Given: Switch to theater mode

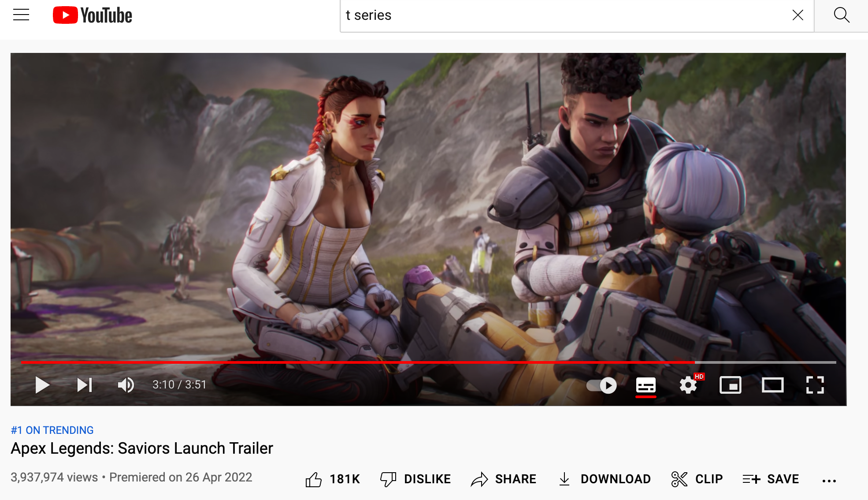Looking at the screenshot, I should pos(772,385).
